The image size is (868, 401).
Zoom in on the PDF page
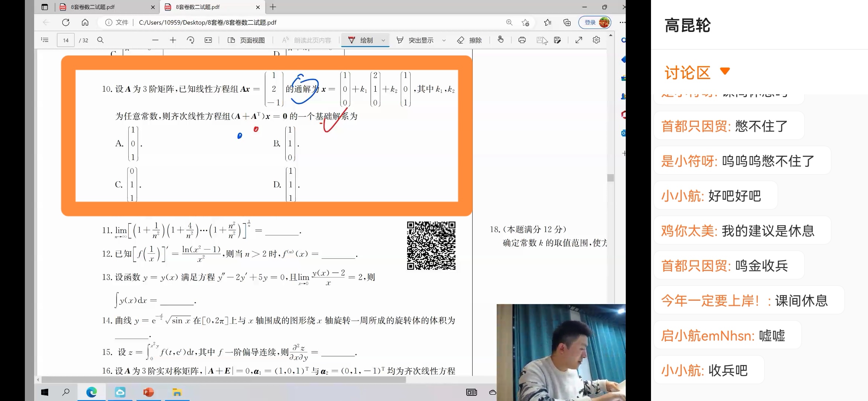[x=173, y=40]
